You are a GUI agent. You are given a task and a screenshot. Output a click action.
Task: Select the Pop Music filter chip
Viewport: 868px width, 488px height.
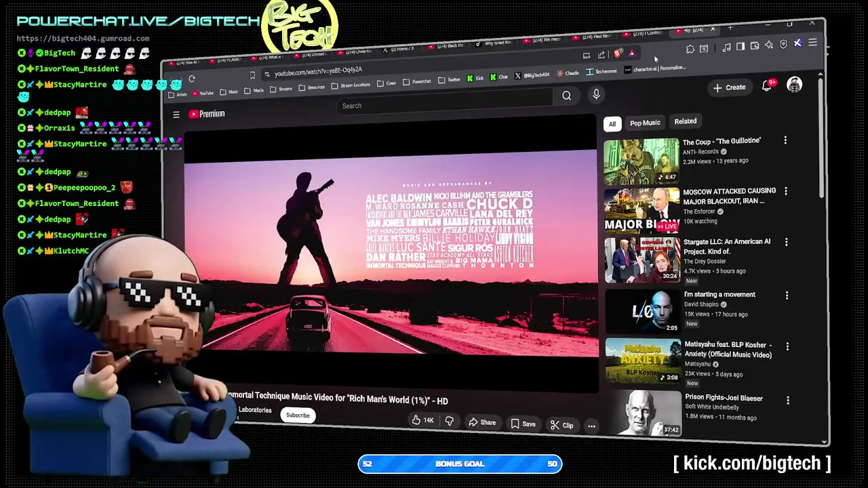click(x=645, y=123)
